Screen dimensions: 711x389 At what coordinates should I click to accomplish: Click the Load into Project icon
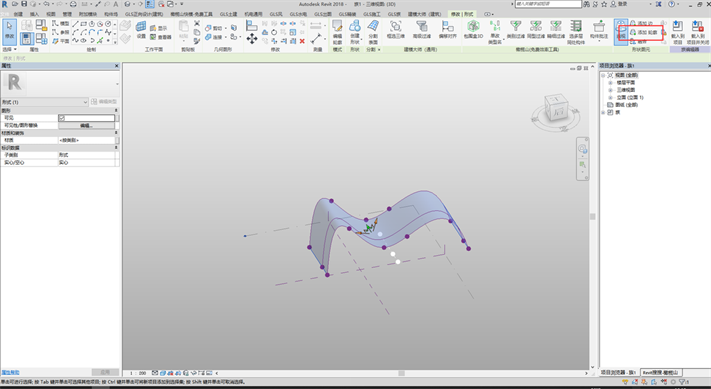(x=678, y=32)
